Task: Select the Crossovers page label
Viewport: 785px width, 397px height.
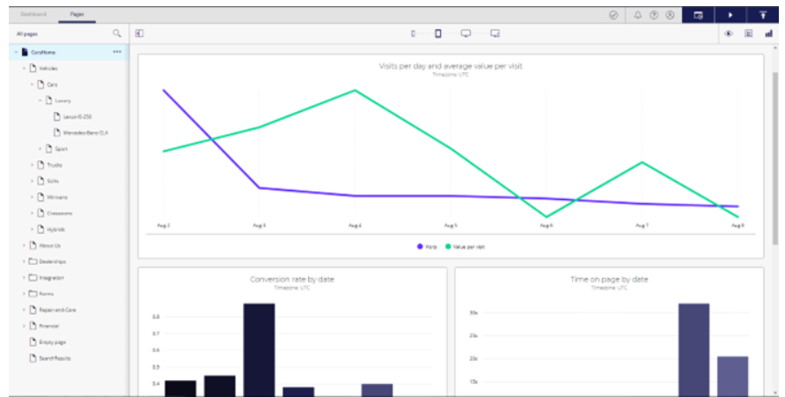Action: tap(60, 213)
